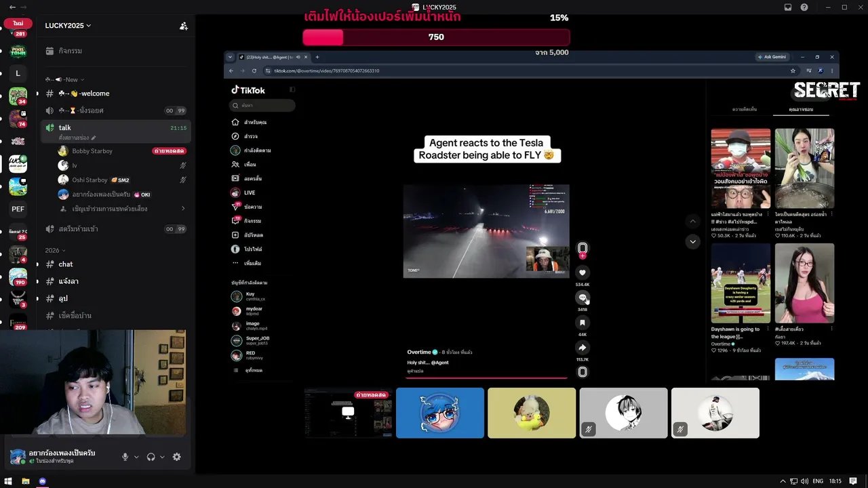
Task: Click the TikTok search field
Action: [x=262, y=105]
